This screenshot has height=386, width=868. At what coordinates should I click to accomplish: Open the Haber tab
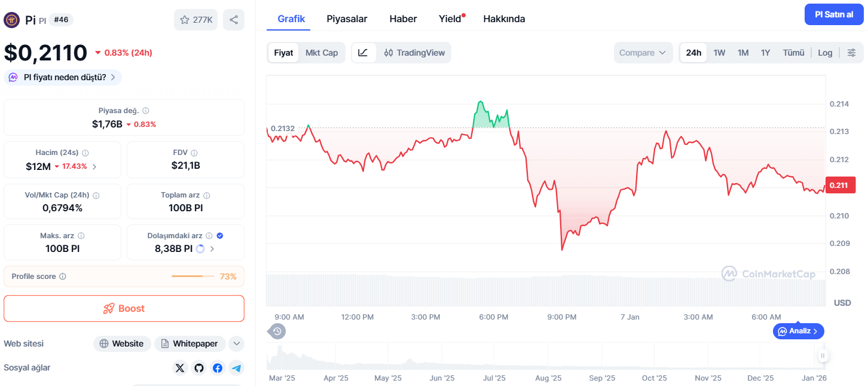tap(403, 19)
